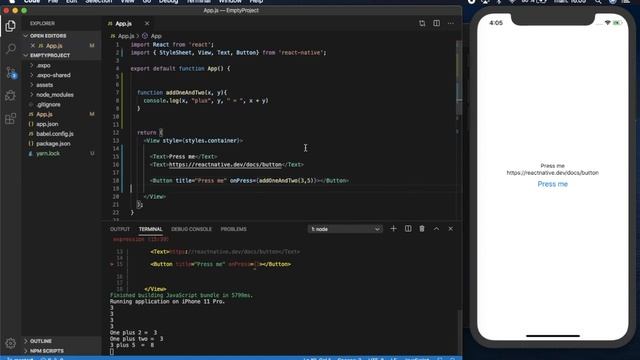Click the macOS Spotlight search icon
640x360 pixels.
coord(598,2)
